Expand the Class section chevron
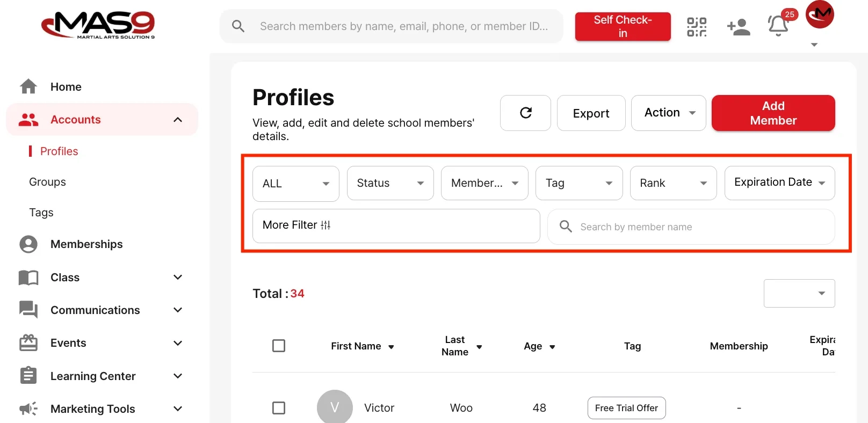868x423 pixels. click(x=178, y=277)
